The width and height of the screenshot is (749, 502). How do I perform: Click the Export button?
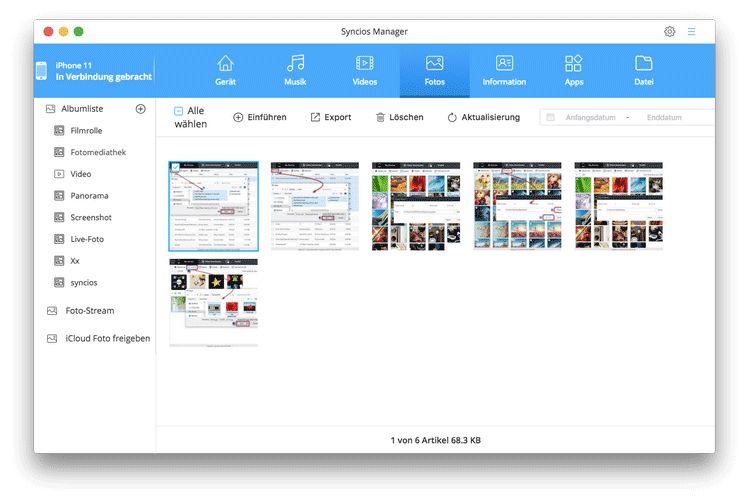click(331, 117)
